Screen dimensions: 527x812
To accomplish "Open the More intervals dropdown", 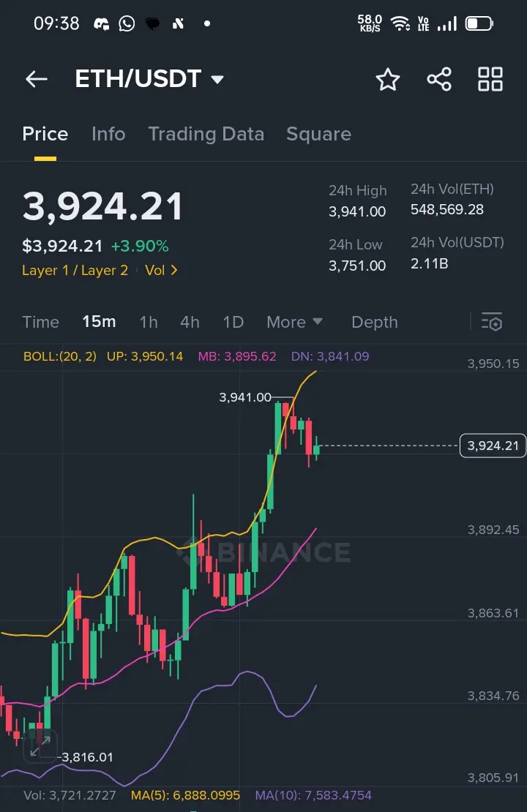I will pos(294,322).
